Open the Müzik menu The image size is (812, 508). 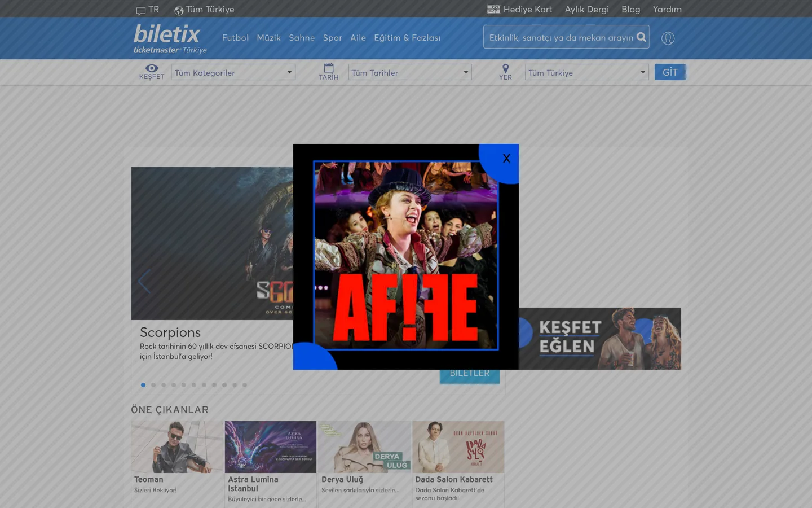(x=268, y=38)
